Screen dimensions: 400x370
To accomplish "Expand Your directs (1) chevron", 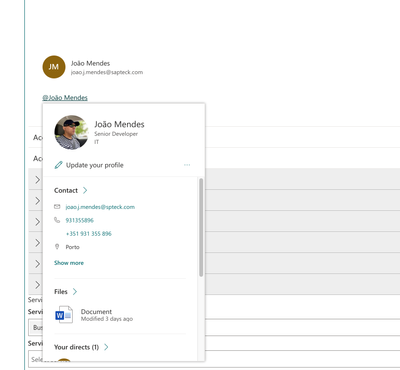I will point(106,347).
